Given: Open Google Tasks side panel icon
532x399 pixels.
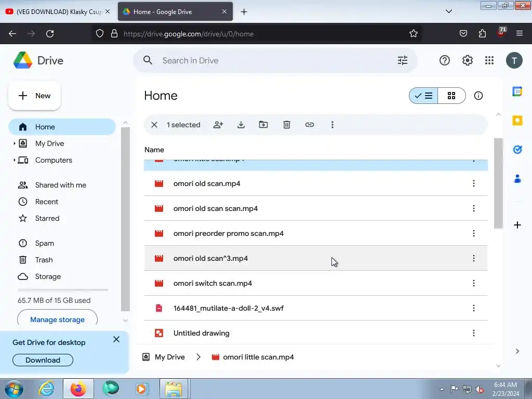Looking at the screenshot, I should pos(517,150).
